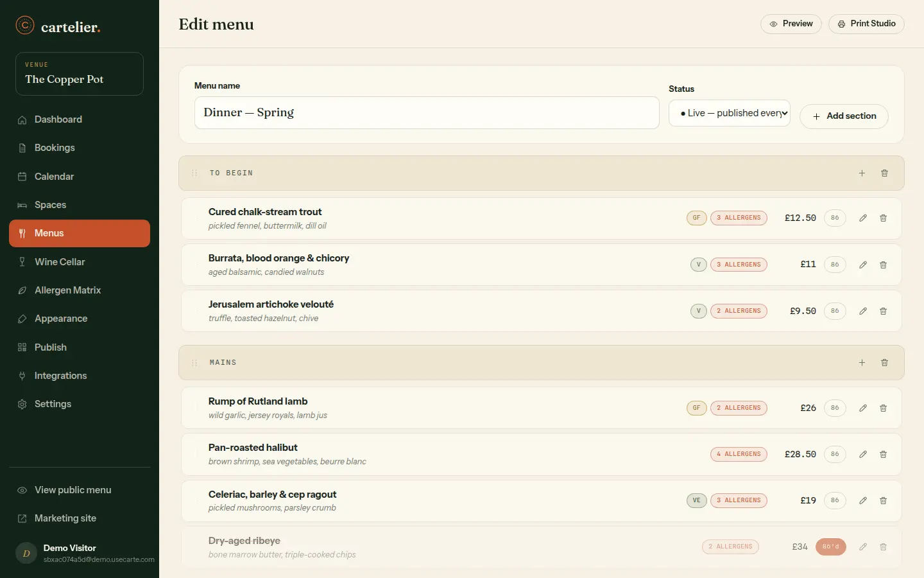Open Print Studio
The image size is (924, 578).
(866, 24)
